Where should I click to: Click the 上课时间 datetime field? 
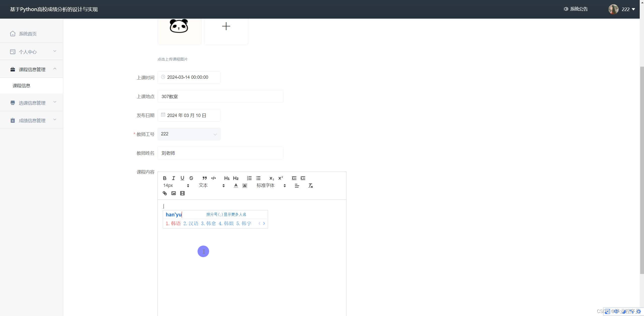point(189,77)
